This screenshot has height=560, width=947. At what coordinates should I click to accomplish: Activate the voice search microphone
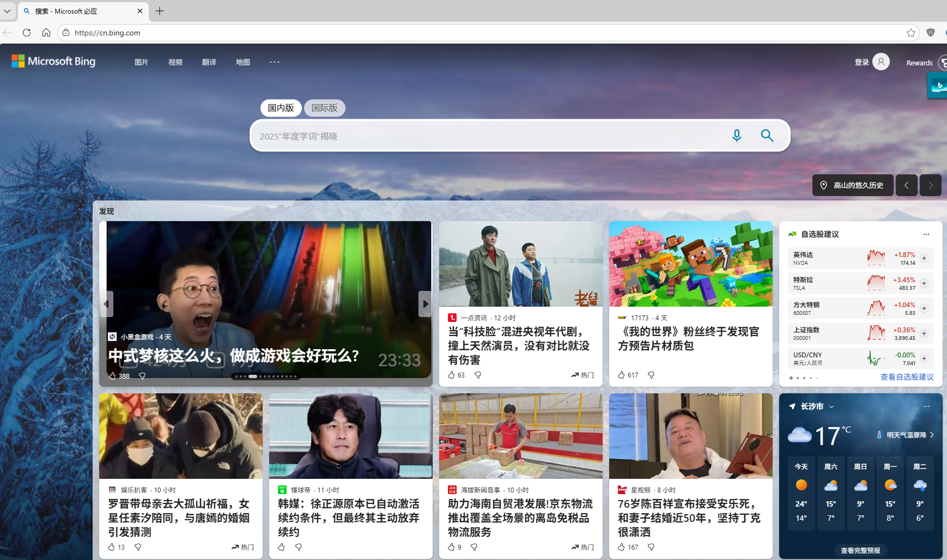(x=737, y=136)
